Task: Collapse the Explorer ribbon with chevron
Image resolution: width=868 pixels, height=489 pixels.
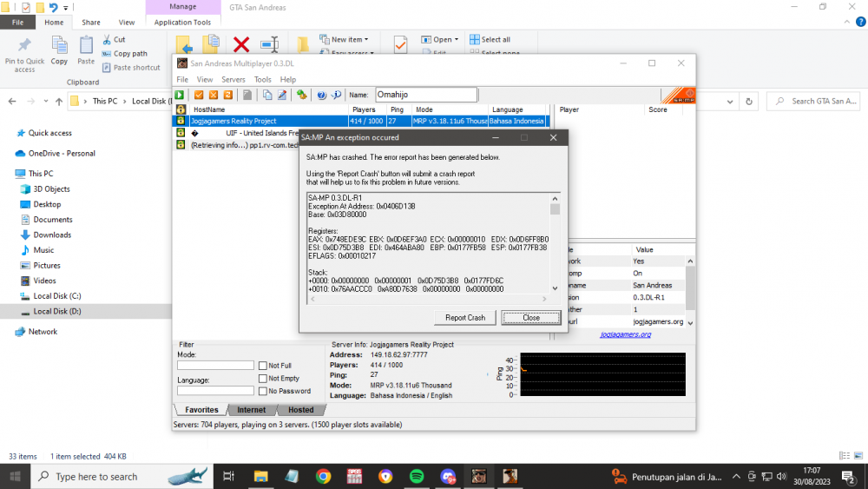Action: pyautogui.click(x=847, y=23)
